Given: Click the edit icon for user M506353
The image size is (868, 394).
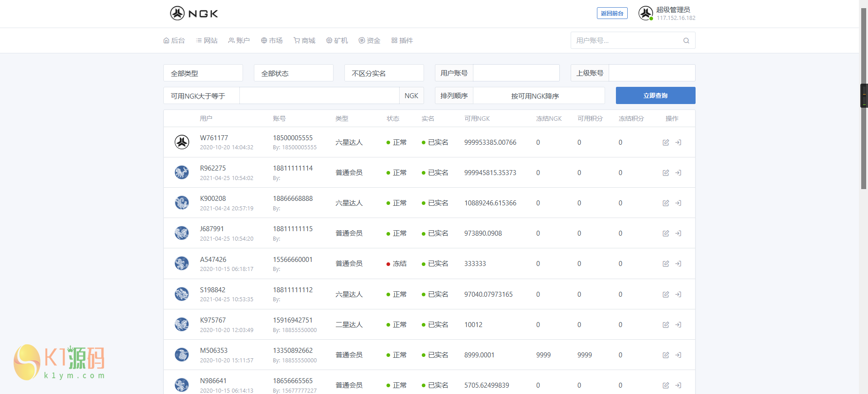Looking at the screenshot, I should [666, 355].
